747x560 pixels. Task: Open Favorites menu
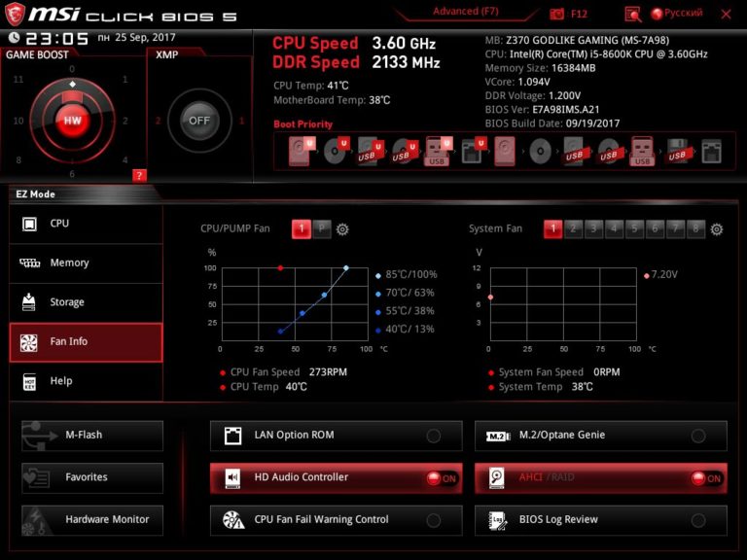(x=92, y=477)
